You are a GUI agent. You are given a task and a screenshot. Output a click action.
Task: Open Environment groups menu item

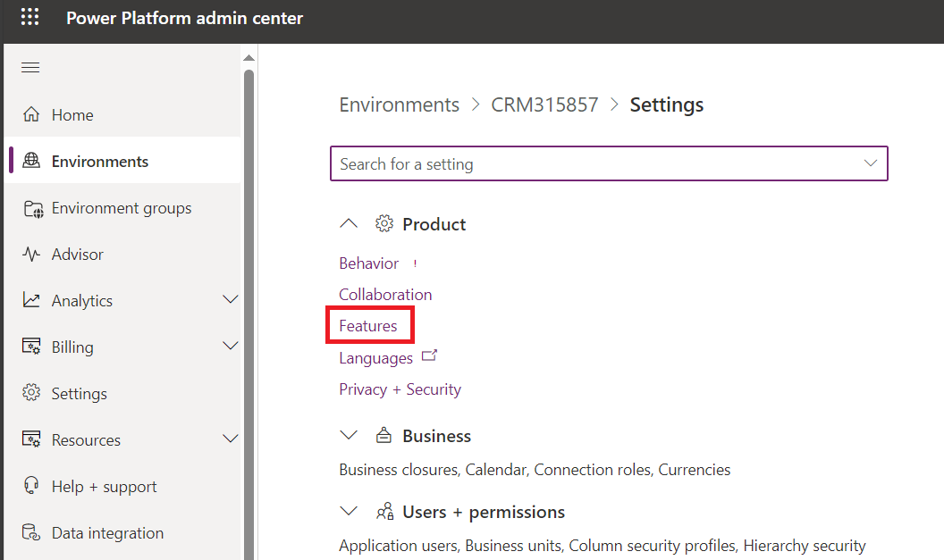point(122,208)
